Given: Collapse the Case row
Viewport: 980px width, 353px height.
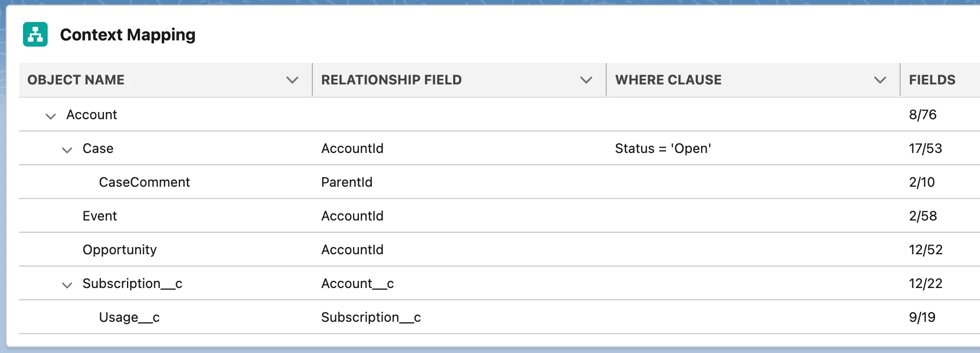Looking at the screenshot, I should [67, 149].
